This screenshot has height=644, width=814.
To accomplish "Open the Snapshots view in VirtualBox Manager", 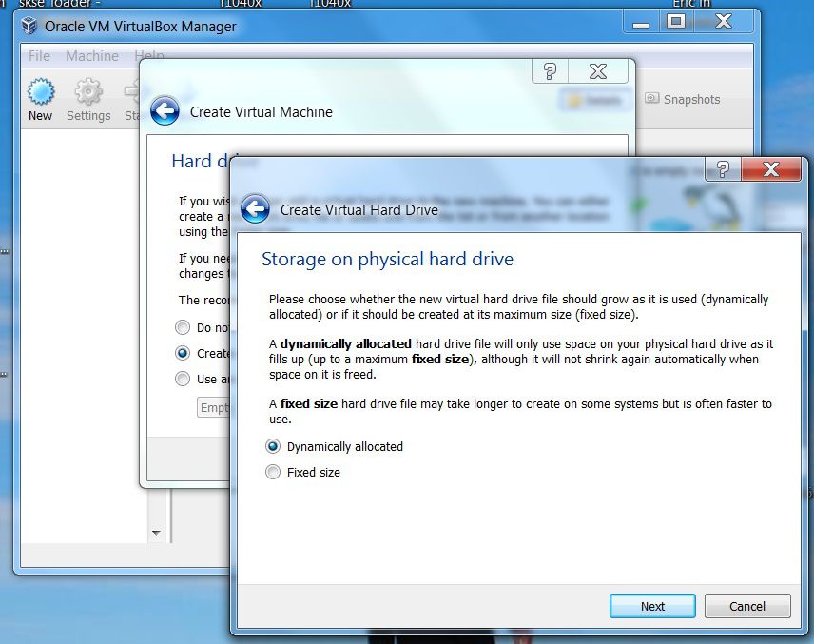I will point(683,99).
